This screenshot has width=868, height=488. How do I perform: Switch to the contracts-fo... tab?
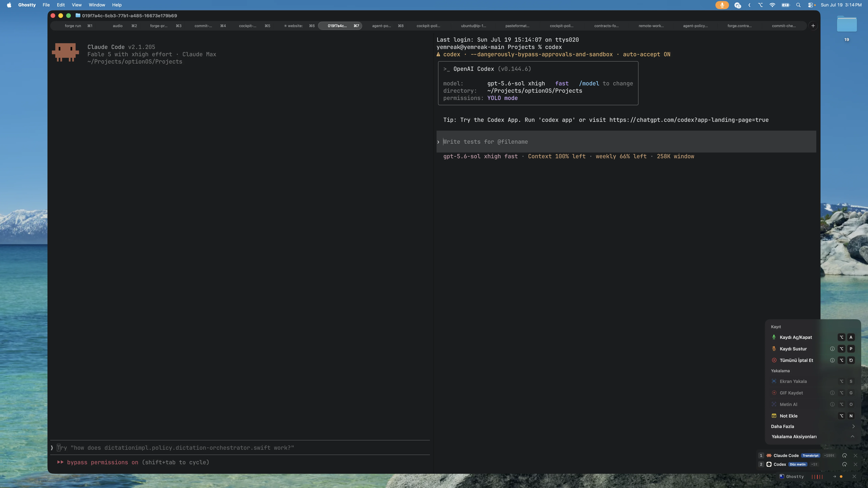(x=606, y=26)
